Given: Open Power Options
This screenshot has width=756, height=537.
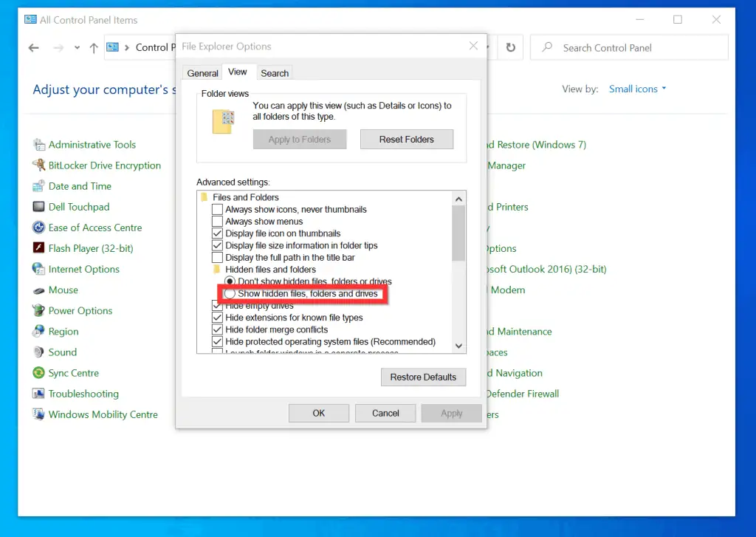Looking at the screenshot, I should pos(80,310).
